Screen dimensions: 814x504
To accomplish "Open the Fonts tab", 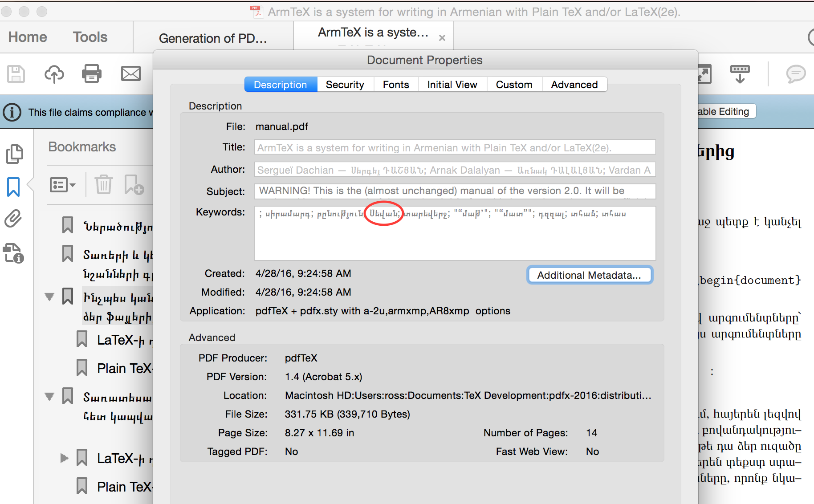I will tap(395, 85).
